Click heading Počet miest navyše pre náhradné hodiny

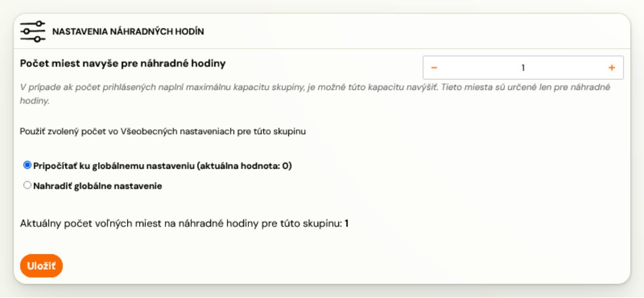tap(123, 63)
